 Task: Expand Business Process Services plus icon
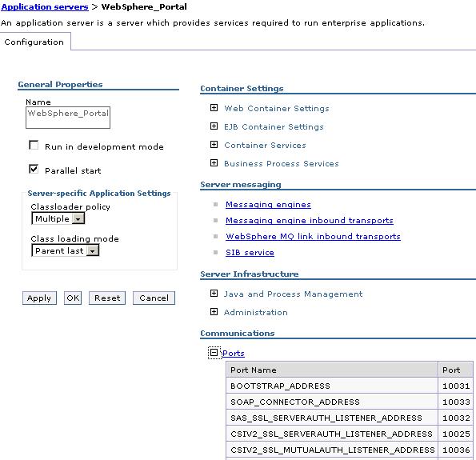pos(214,163)
